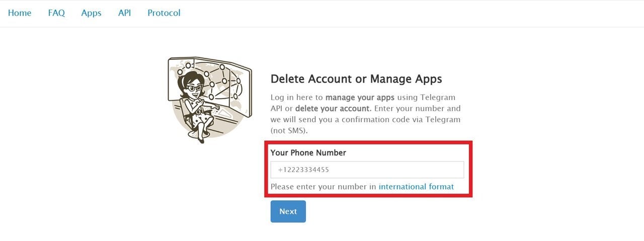644x241 pixels.
Task: Click the bold delete your account text
Action: click(333, 108)
